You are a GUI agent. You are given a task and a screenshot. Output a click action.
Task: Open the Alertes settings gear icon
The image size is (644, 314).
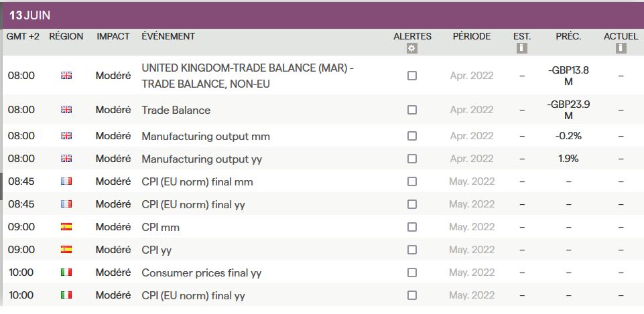click(412, 48)
